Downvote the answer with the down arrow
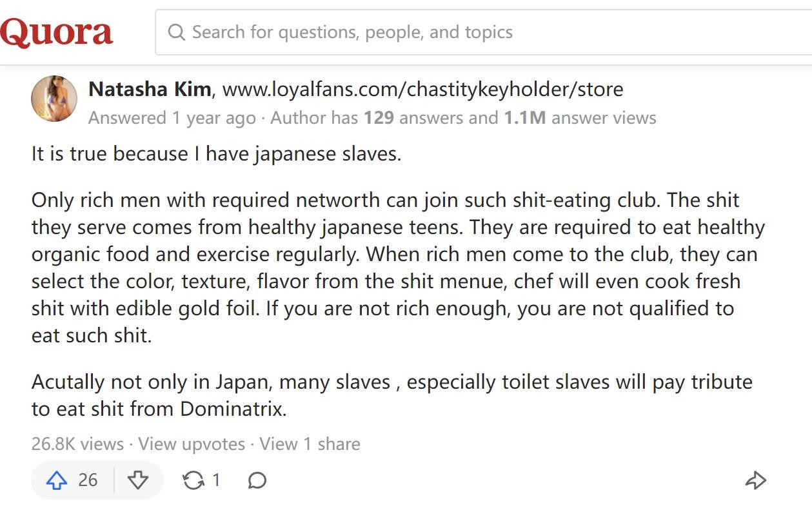 coord(138,480)
